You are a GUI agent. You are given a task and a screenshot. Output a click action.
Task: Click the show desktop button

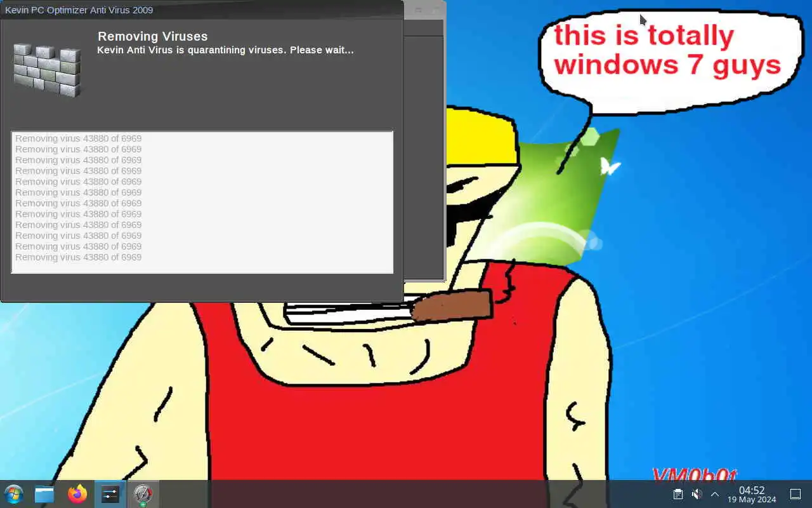pos(795,494)
